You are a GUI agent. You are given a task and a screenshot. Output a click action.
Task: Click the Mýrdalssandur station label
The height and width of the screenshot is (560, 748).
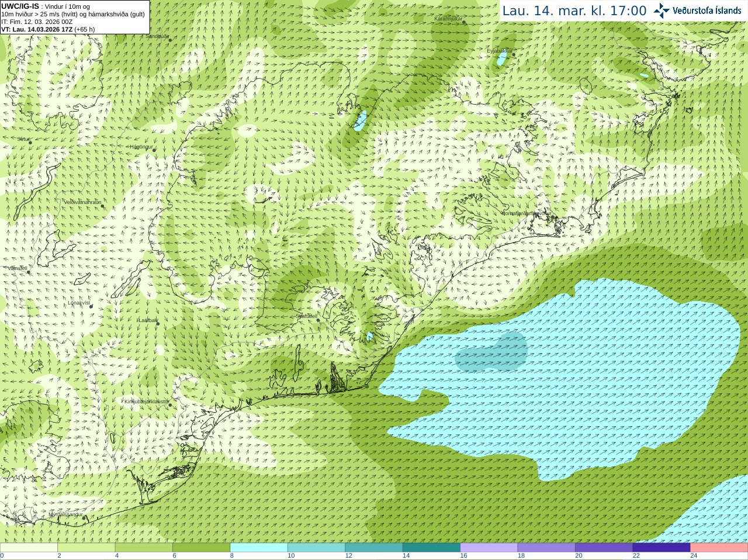coord(65,514)
